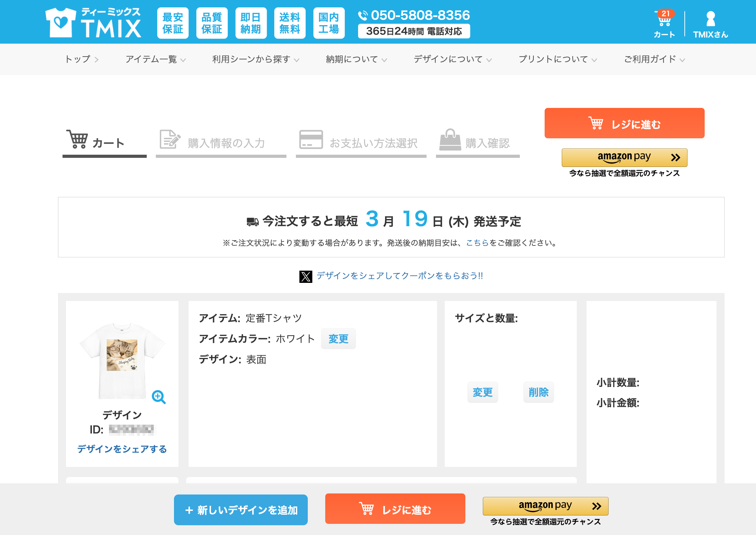Click デザインをシェアする link

click(122, 449)
